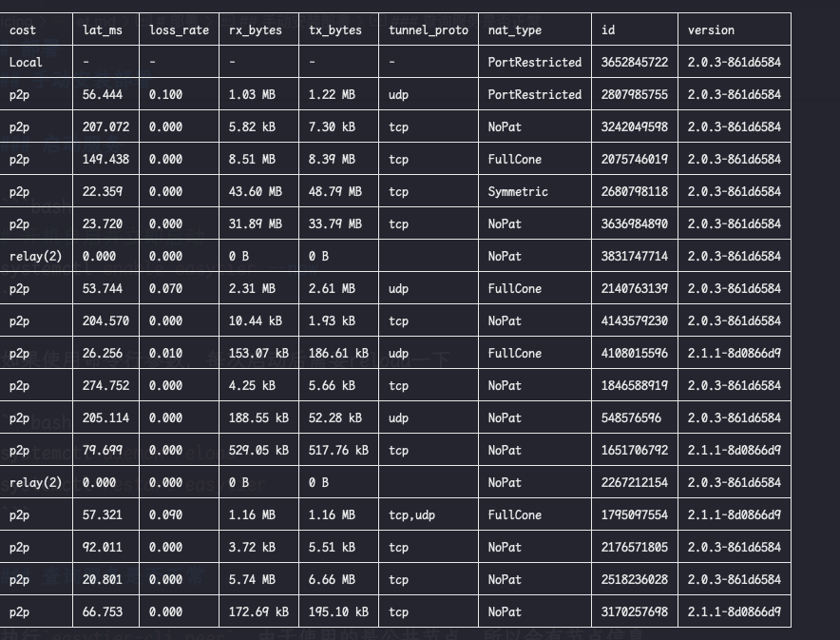Select the Local cost cell

pos(26,62)
